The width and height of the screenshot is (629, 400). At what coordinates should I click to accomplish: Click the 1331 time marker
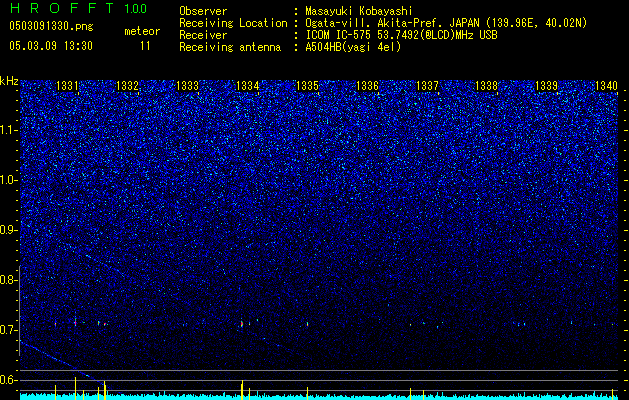pyautogui.click(x=67, y=85)
